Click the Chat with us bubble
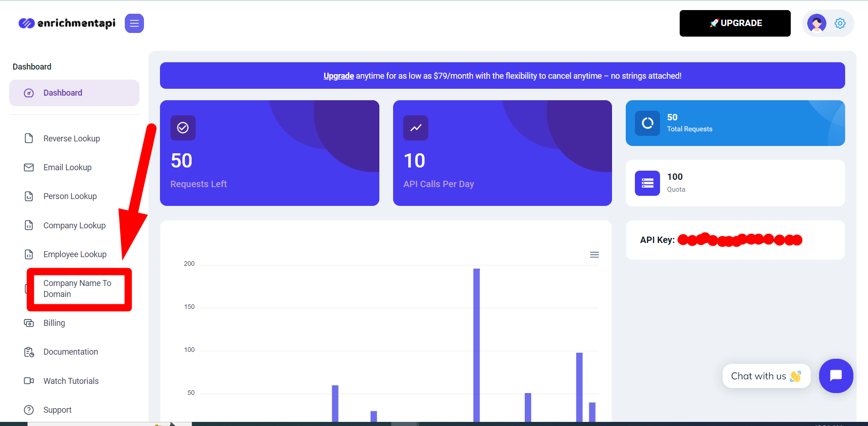 (x=766, y=376)
